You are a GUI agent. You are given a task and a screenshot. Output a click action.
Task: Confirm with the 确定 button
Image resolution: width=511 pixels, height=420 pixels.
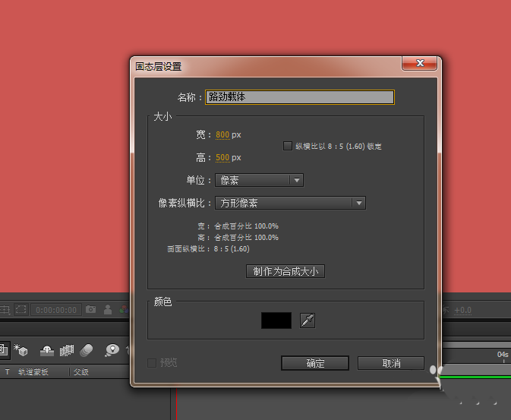point(315,363)
